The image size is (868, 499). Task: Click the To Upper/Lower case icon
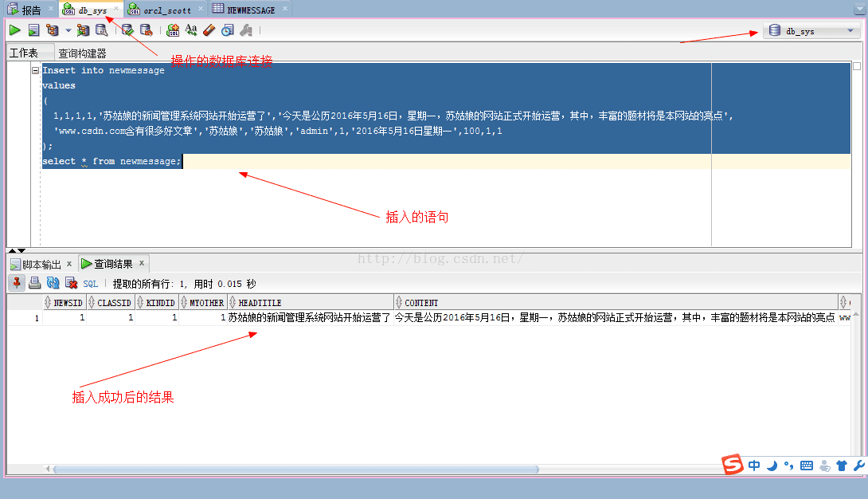(191, 30)
